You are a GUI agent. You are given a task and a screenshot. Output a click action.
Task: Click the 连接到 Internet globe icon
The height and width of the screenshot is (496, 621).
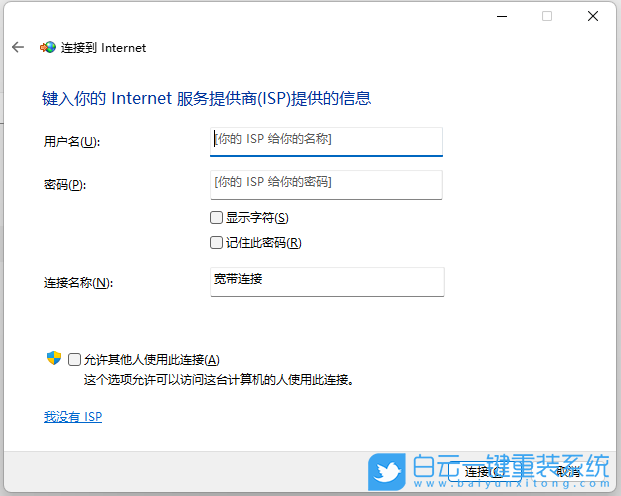pyautogui.click(x=48, y=48)
